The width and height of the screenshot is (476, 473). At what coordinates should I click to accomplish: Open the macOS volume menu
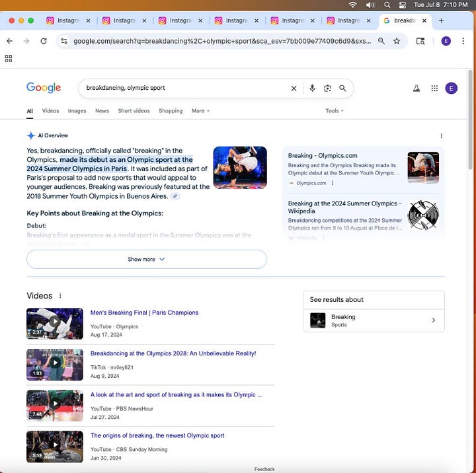click(370, 5)
